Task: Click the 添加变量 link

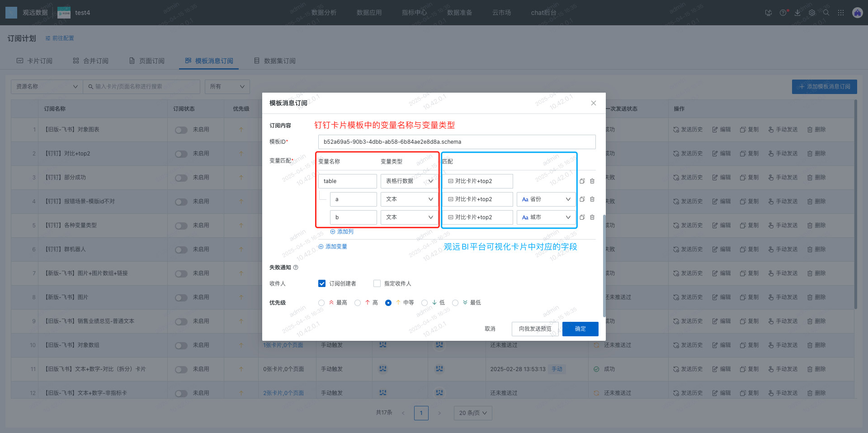Action: [x=333, y=247]
